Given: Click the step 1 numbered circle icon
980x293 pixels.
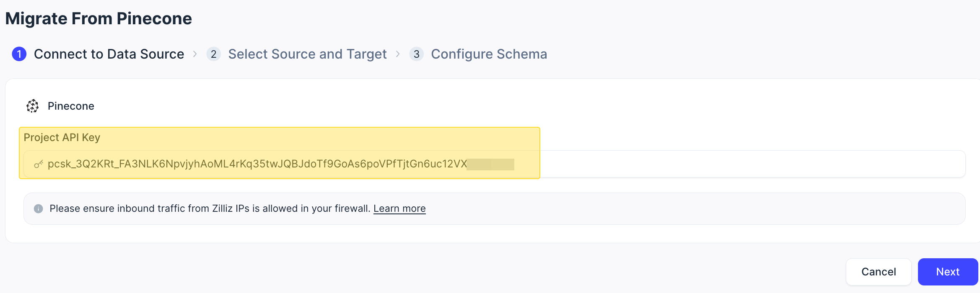Looking at the screenshot, I should 19,54.
